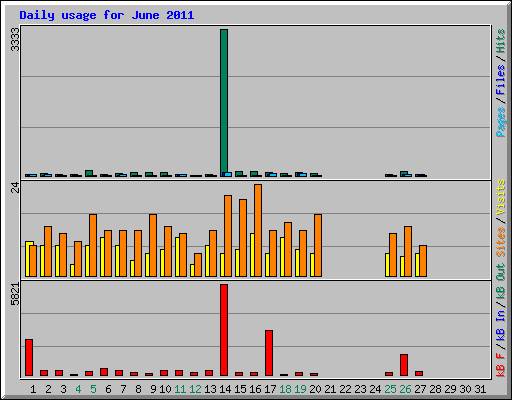Click the 'kB Out' legend label
Viewport: 512px width, 400px height.
(x=500, y=282)
